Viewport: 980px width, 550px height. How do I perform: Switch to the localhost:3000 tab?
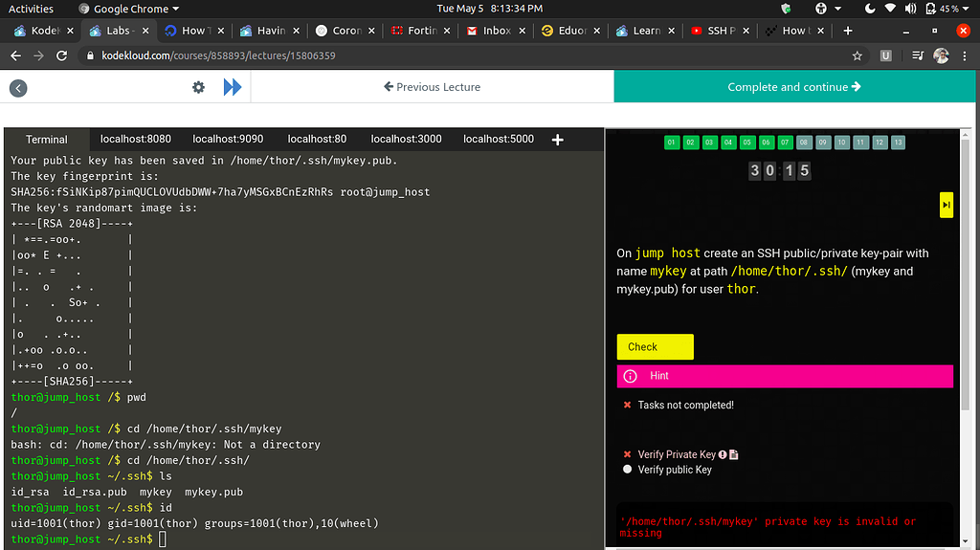click(x=406, y=140)
